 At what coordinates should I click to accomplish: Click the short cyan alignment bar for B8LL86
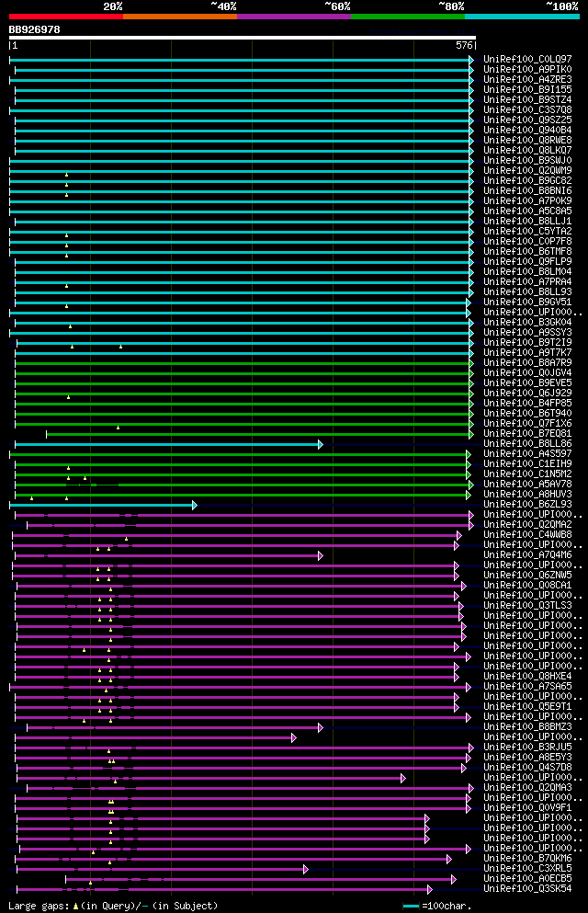tap(169, 444)
